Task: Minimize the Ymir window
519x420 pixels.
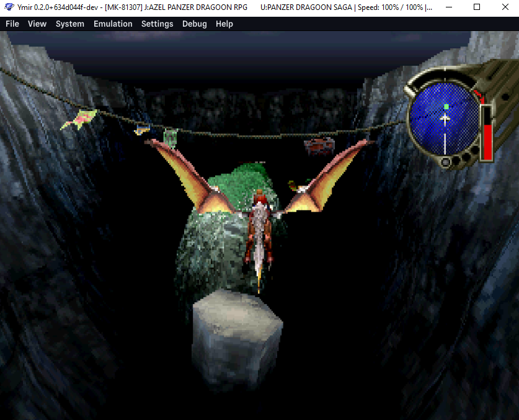Action: (449, 7)
